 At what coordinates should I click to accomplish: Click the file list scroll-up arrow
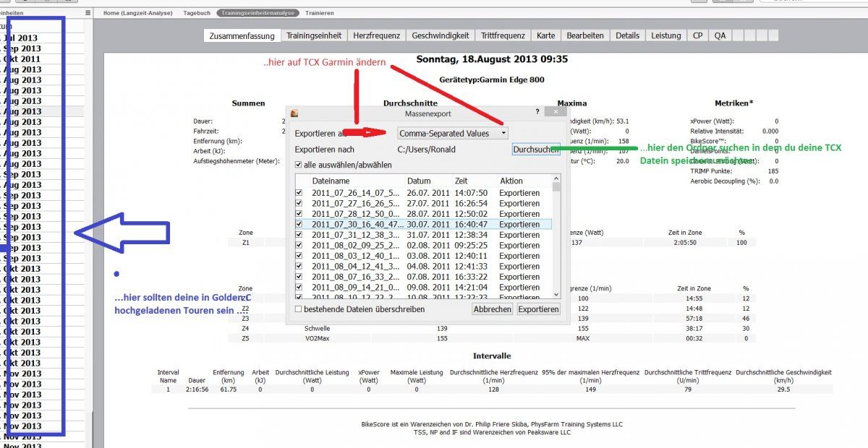(556, 178)
